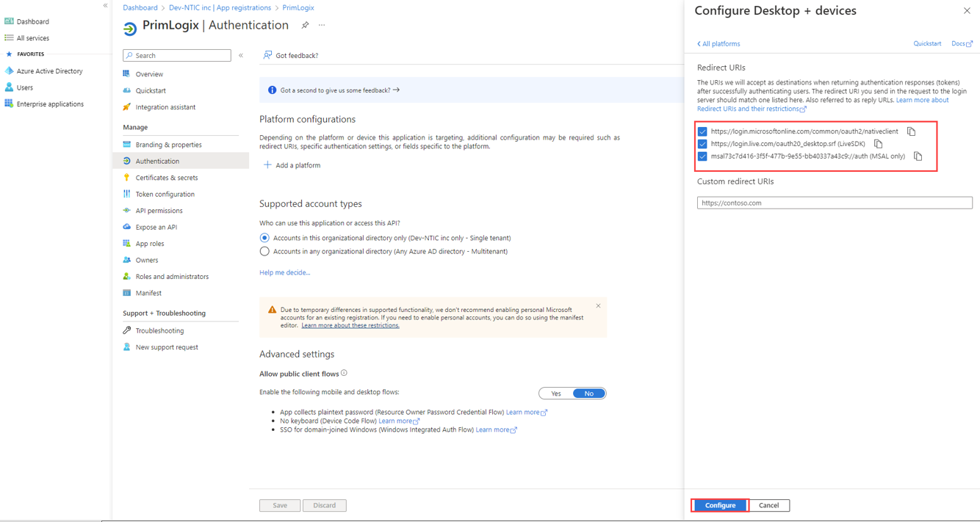Screen dimensions: 980x522
Task: Click the info icon beside Allow public client flows
Action: [x=344, y=373]
